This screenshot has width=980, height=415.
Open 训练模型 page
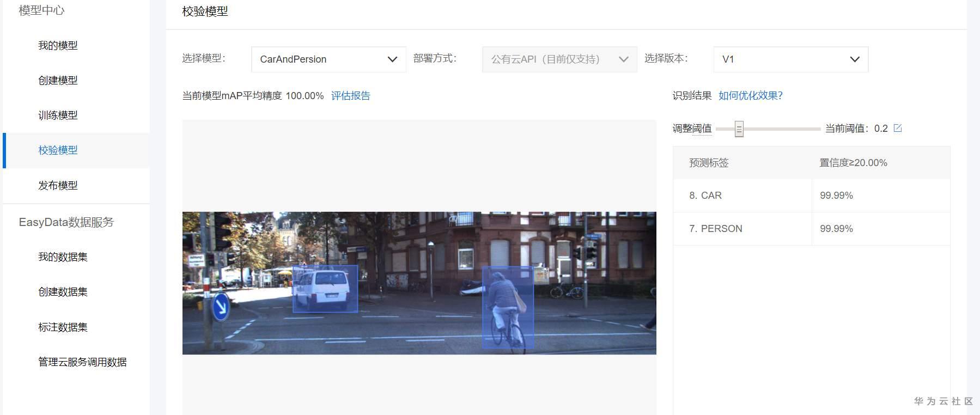58,115
